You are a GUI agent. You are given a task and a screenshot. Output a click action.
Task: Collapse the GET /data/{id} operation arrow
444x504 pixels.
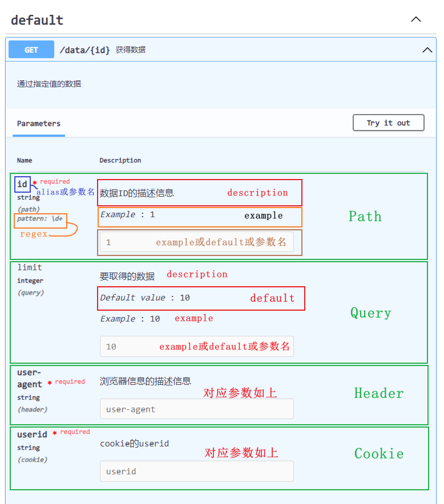[427, 50]
